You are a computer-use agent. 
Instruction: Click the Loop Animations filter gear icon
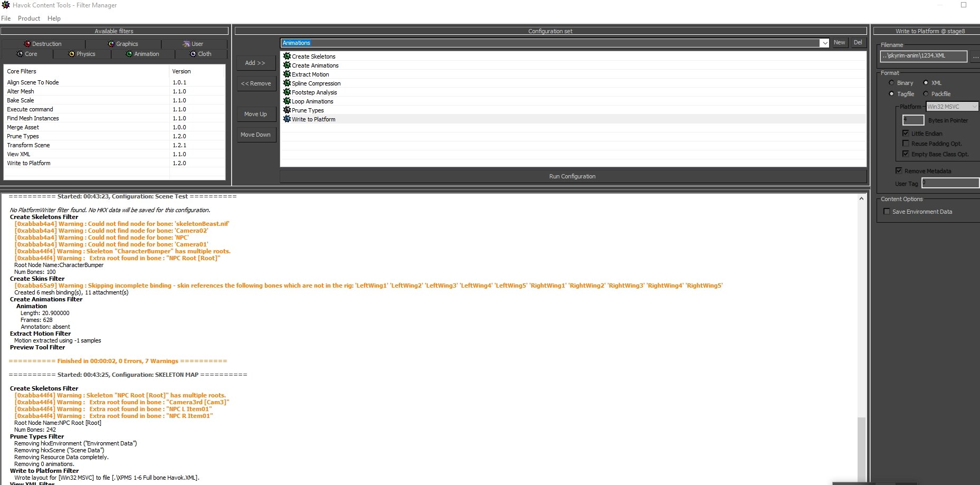point(287,101)
